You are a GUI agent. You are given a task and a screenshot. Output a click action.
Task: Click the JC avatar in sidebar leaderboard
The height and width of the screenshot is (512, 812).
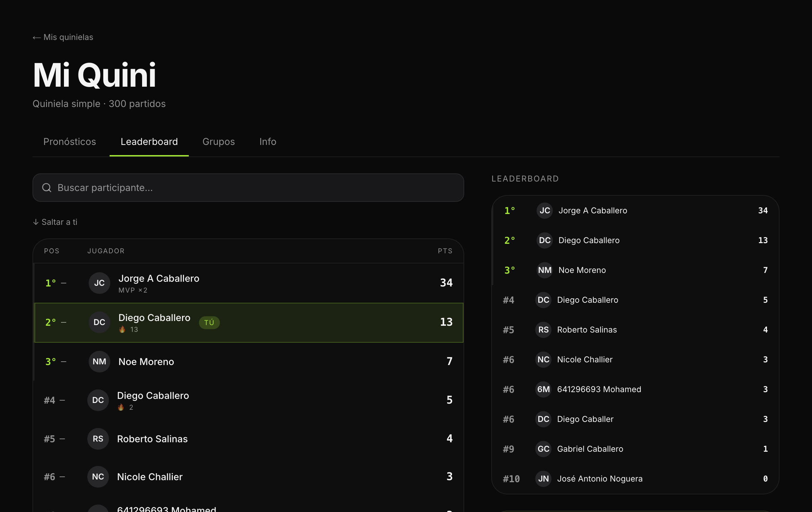click(x=545, y=211)
